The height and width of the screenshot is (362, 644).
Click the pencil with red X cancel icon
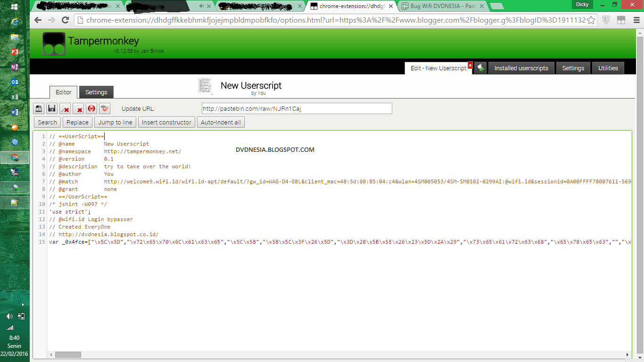tap(65, 108)
